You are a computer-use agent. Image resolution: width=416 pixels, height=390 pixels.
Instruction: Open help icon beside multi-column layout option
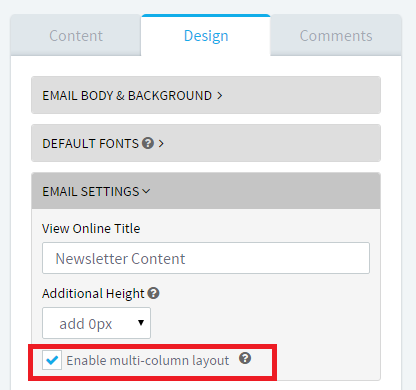[x=245, y=358]
